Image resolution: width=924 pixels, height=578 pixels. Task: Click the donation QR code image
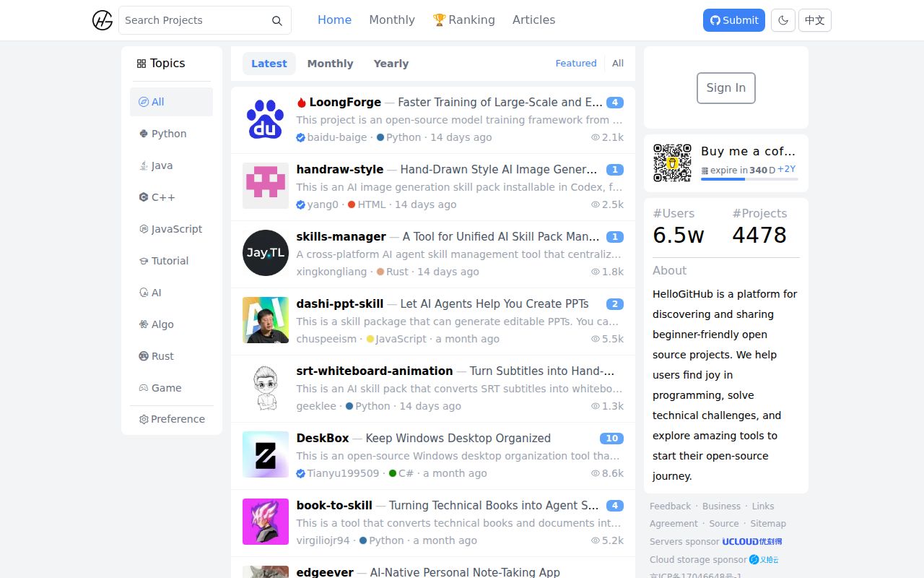[x=672, y=163]
